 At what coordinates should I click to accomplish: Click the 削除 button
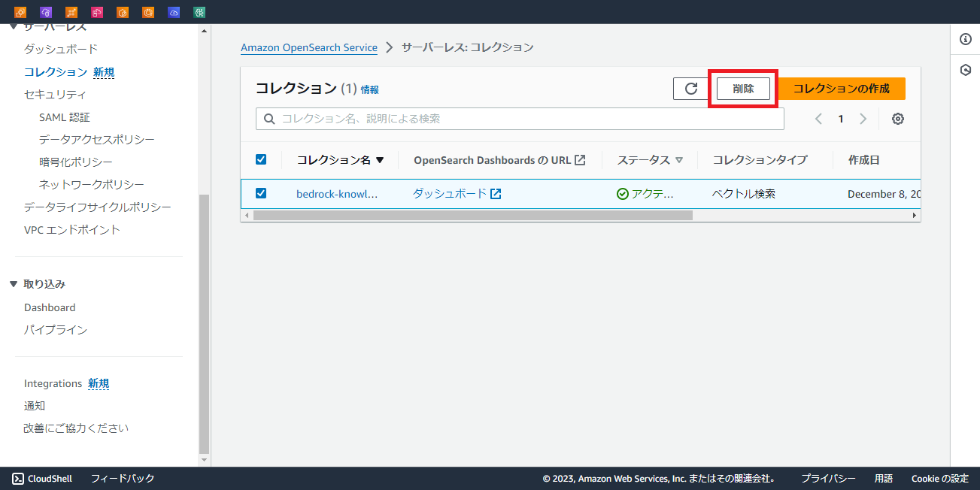(x=743, y=89)
